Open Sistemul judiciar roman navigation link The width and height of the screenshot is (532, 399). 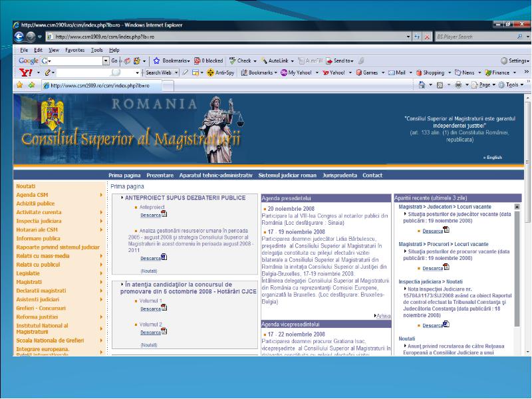287,176
